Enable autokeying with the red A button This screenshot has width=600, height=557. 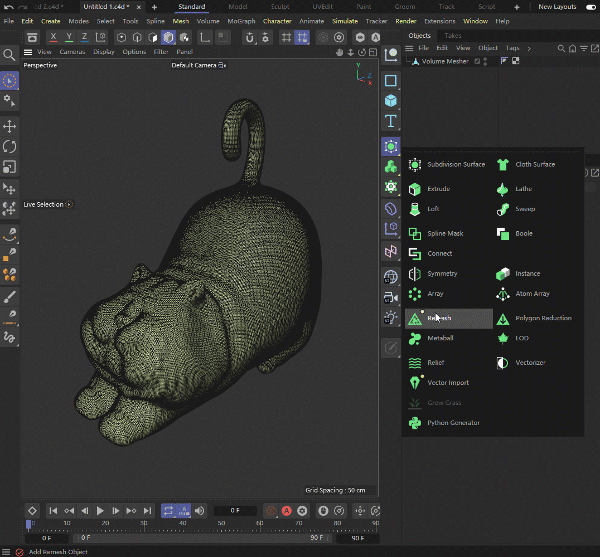287,511
